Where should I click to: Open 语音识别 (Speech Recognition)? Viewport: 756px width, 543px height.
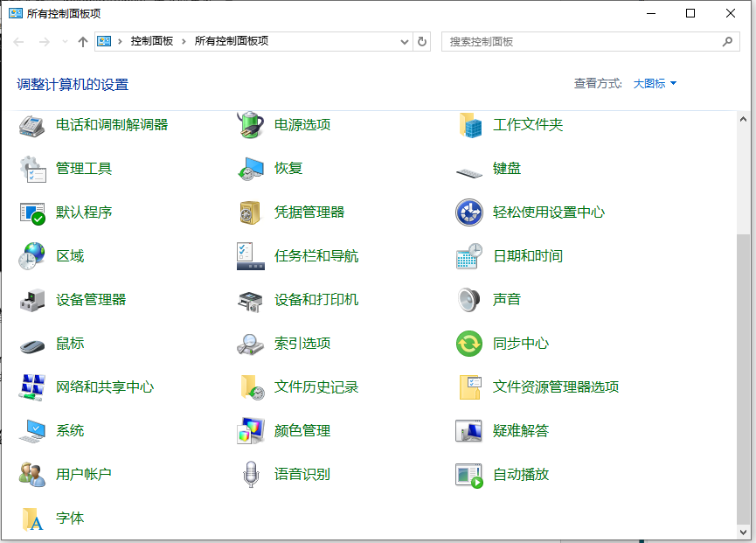[302, 474]
